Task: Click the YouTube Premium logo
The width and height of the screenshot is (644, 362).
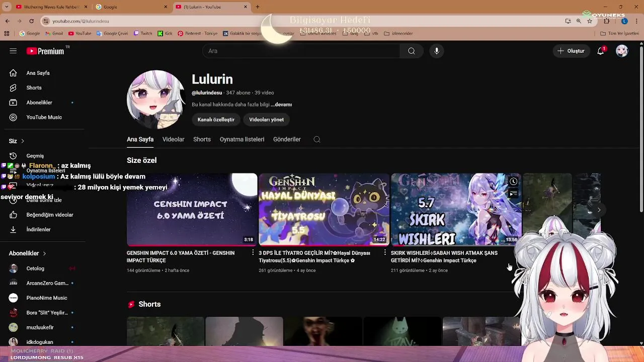Action: coord(45,51)
